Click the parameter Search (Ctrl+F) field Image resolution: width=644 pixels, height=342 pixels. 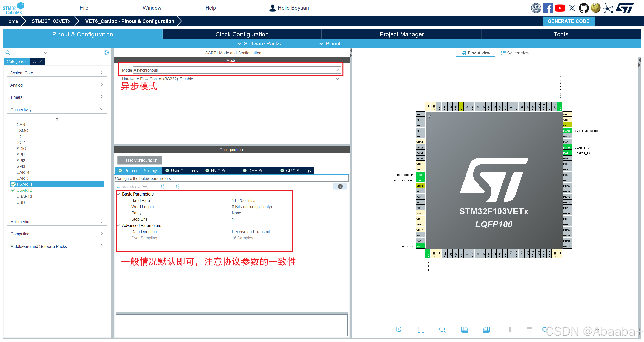138,186
